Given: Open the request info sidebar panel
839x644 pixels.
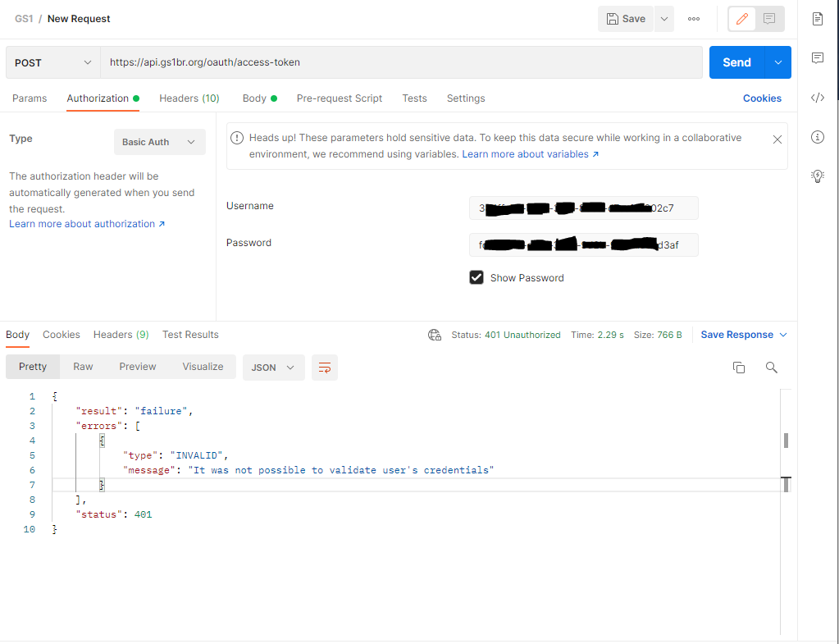Looking at the screenshot, I should point(817,137).
